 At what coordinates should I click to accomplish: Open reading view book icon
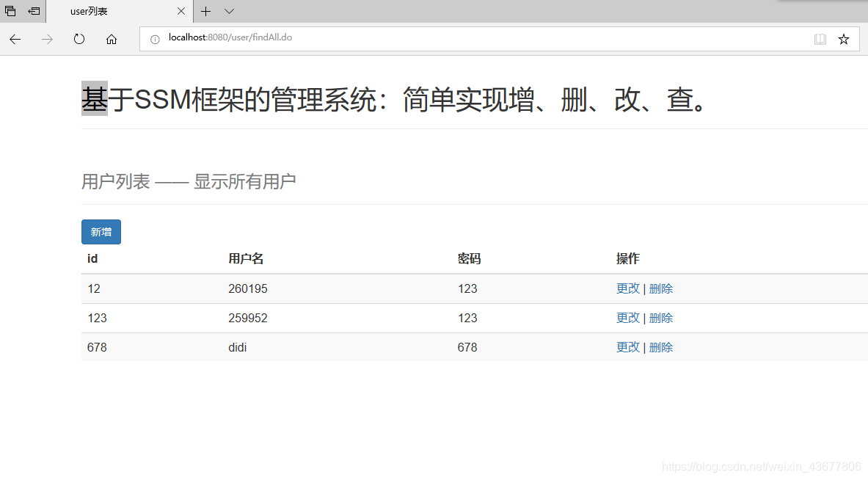click(820, 40)
